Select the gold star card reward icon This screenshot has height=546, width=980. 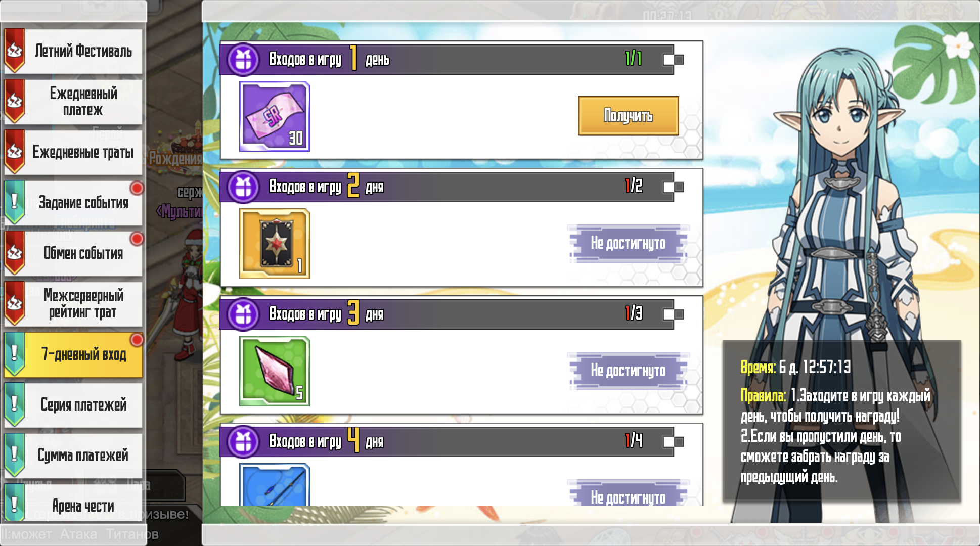[x=275, y=244]
